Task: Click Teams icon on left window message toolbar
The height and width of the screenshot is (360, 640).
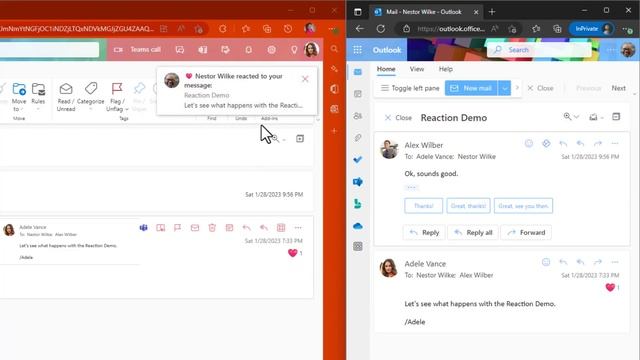Action: (144, 228)
